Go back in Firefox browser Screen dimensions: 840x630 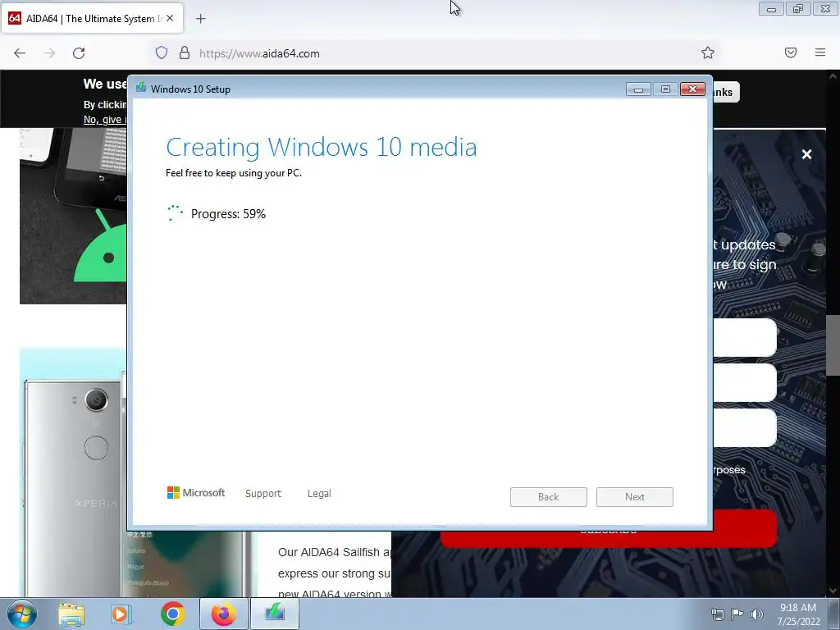pos(20,53)
